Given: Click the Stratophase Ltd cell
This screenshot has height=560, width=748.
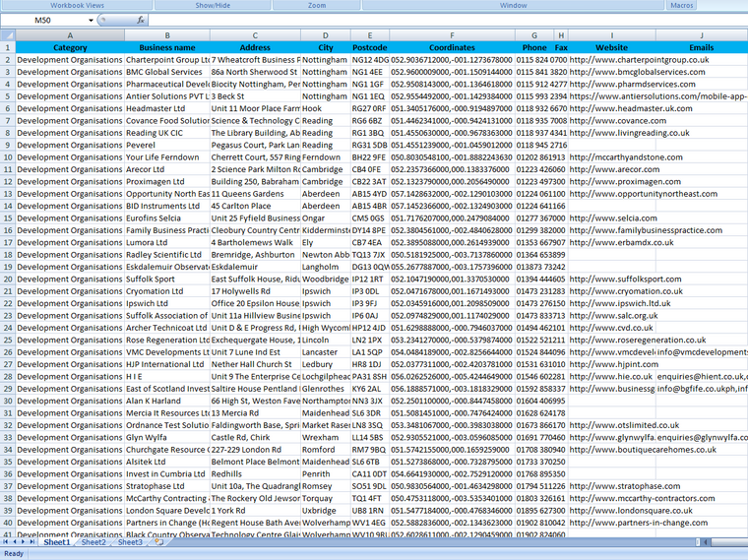Looking at the screenshot, I should pyautogui.click(x=167, y=486).
